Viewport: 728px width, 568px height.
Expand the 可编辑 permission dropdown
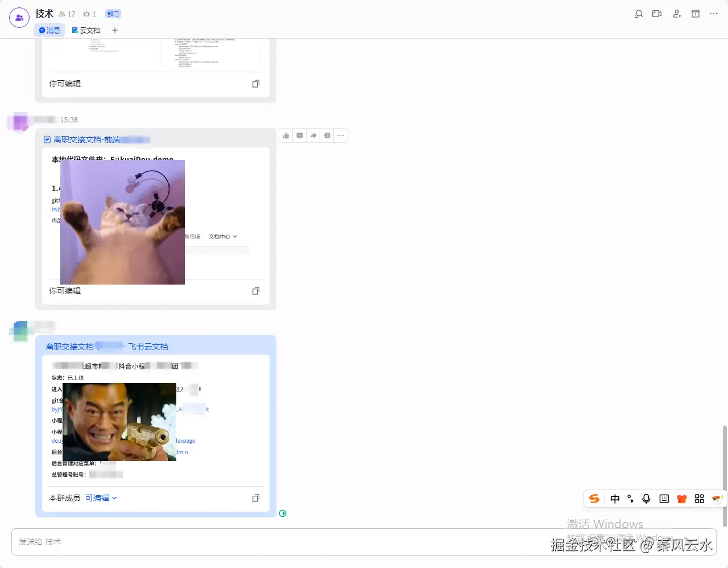click(x=101, y=497)
